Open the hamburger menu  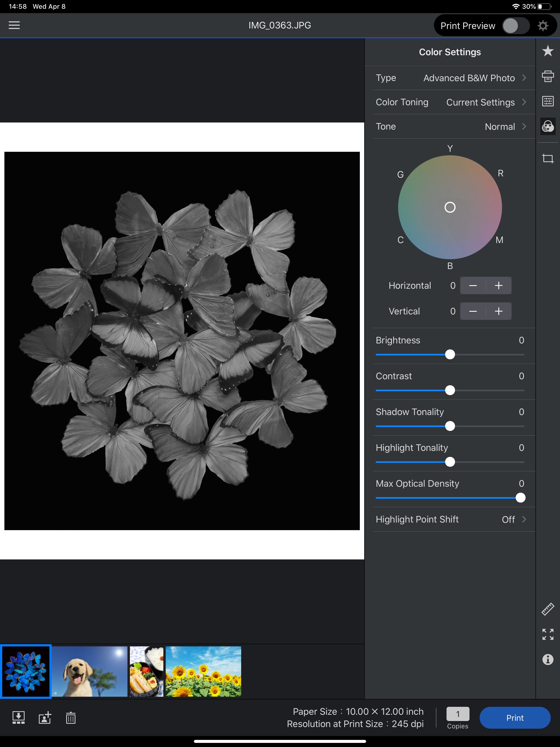[x=14, y=25]
